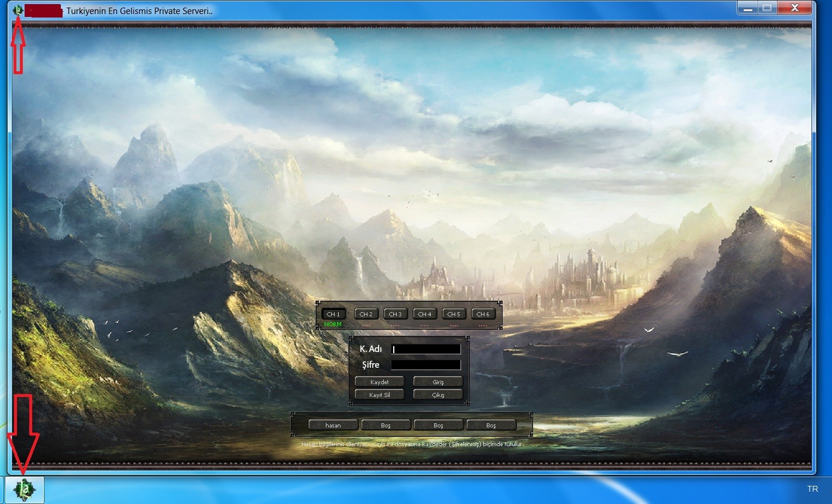
Task: Click the Kaydet button
Action: point(380,382)
